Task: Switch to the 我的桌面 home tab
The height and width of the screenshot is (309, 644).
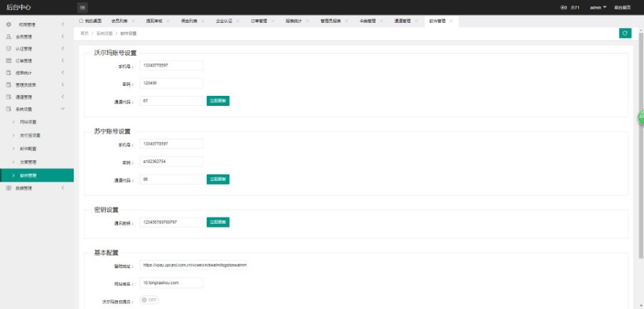Action: [90, 21]
